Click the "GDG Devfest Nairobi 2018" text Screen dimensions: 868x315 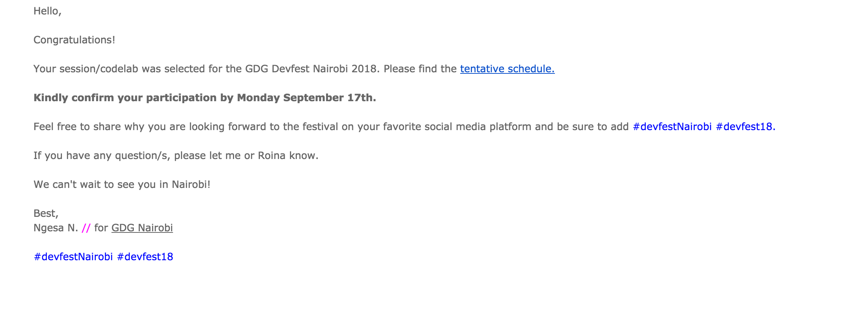point(312,69)
